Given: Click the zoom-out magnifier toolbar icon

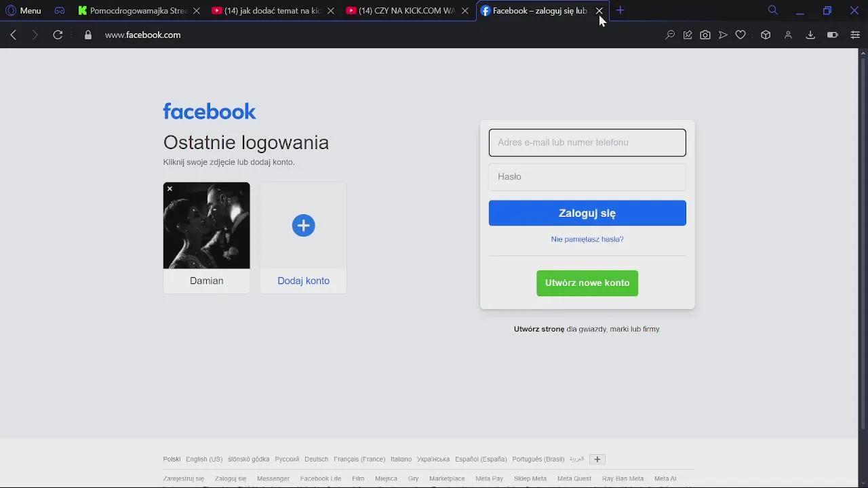Looking at the screenshot, I should tap(670, 35).
